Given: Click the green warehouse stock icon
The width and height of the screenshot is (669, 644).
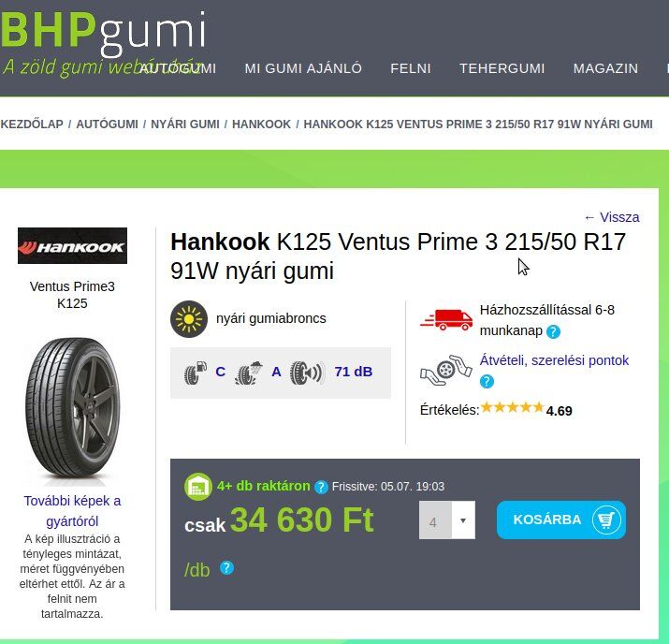Looking at the screenshot, I should pos(198,487).
